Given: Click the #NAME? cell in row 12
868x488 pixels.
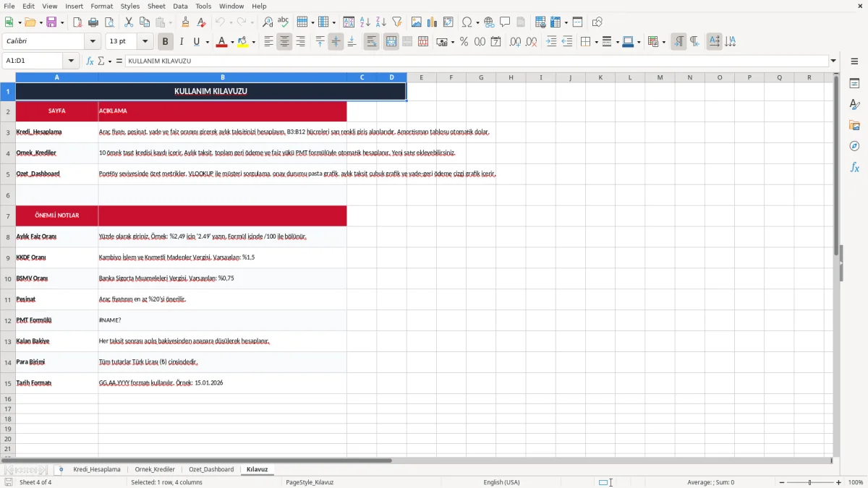Looking at the screenshot, I should (222, 320).
